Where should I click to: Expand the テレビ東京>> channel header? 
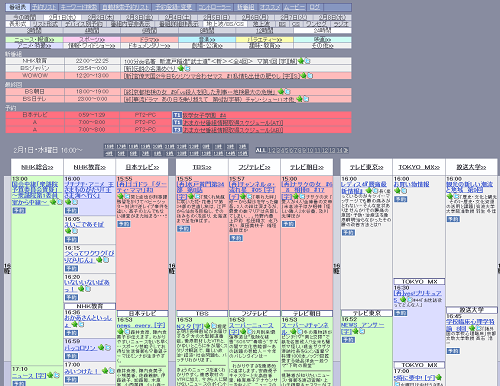coord(366,167)
